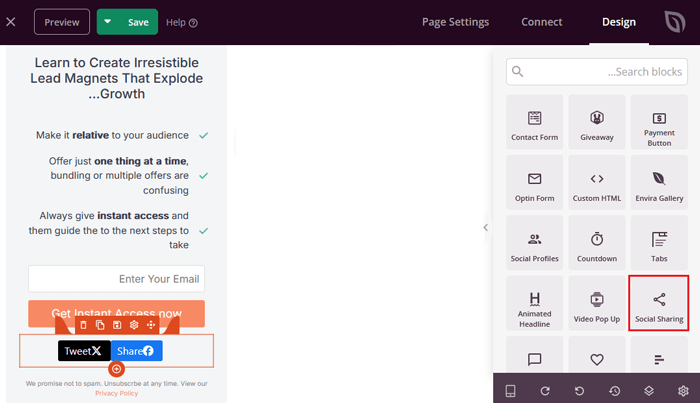Collapse the blocks panel with side arrow
The image size is (700, 403).
click(486, 227)
